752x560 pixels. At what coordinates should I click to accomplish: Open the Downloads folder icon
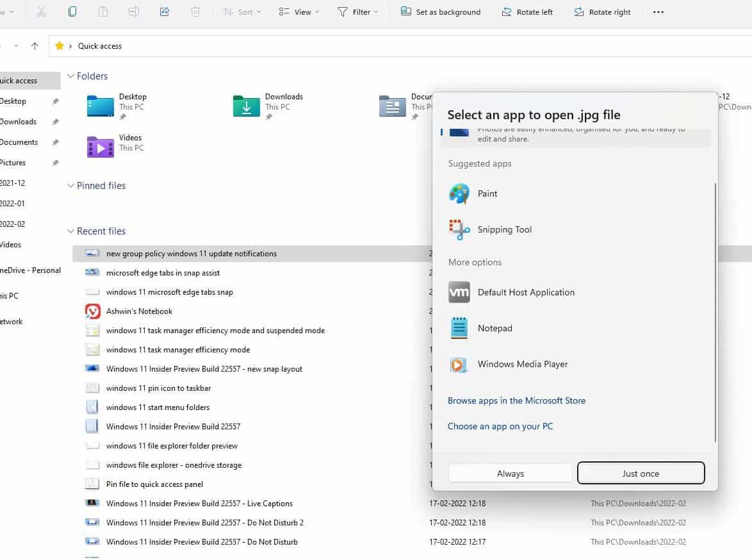point(246,106)
